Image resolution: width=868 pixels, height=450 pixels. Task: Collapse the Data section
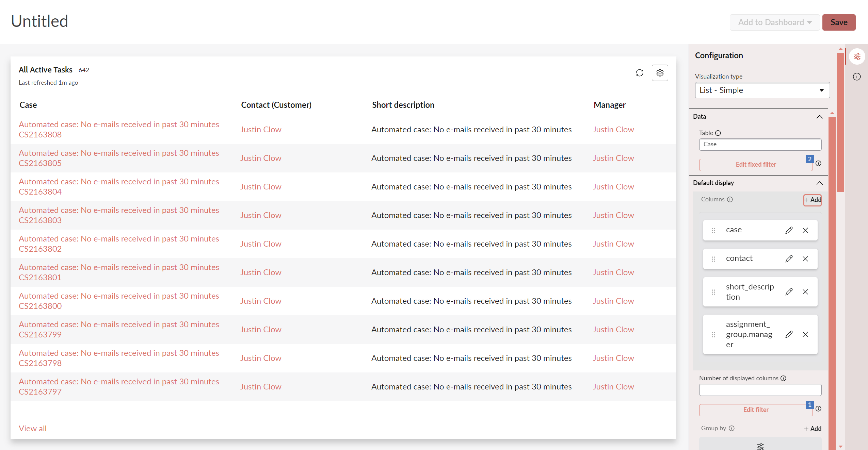(x=819, y=117)
